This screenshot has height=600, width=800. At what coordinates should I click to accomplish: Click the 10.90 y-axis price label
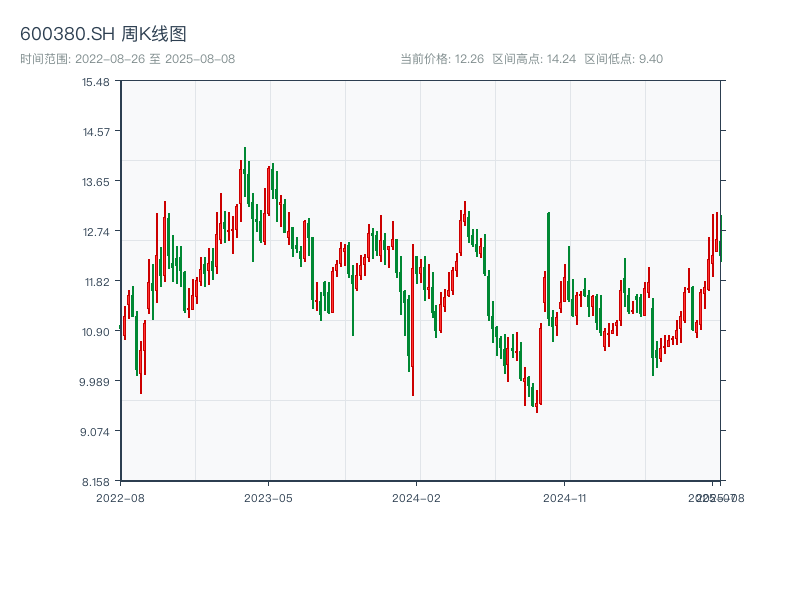point(96,331)
